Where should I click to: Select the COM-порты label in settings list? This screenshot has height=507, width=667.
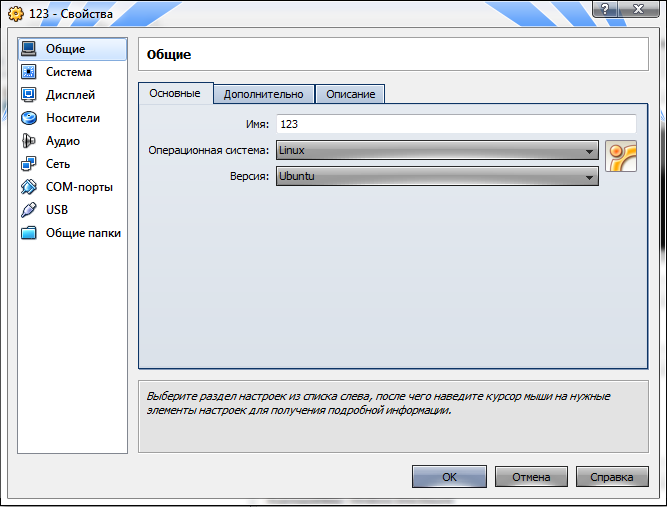point(80,187)
